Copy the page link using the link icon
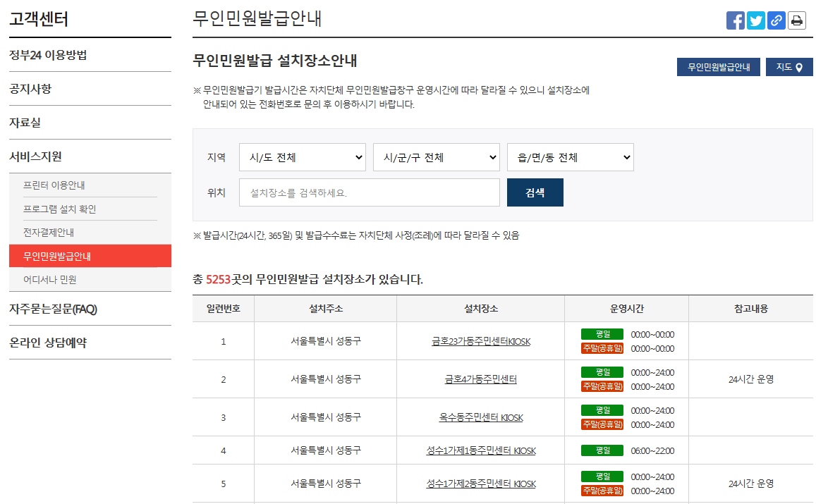Screen dimensions: 816x504 pos(776,20)
